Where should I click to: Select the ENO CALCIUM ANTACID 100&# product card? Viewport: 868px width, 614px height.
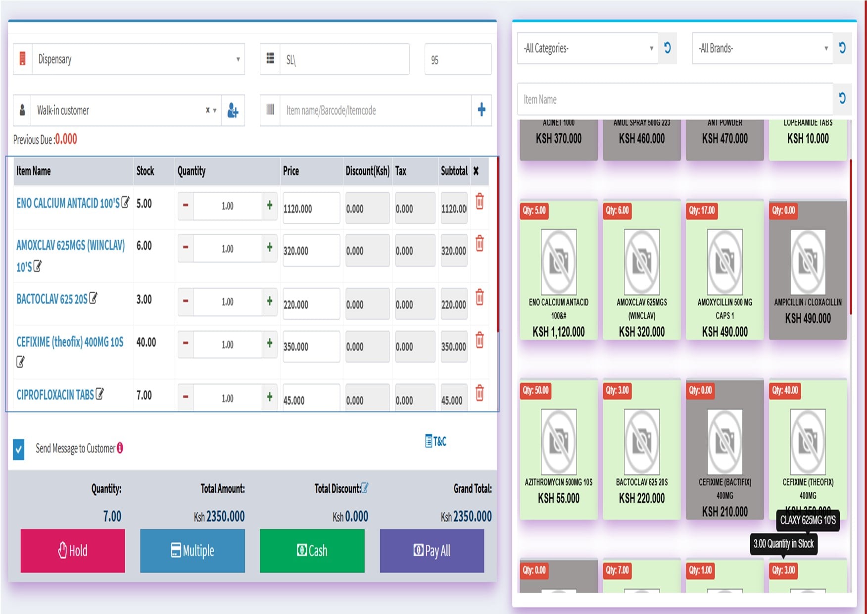(x=559, y=270)
